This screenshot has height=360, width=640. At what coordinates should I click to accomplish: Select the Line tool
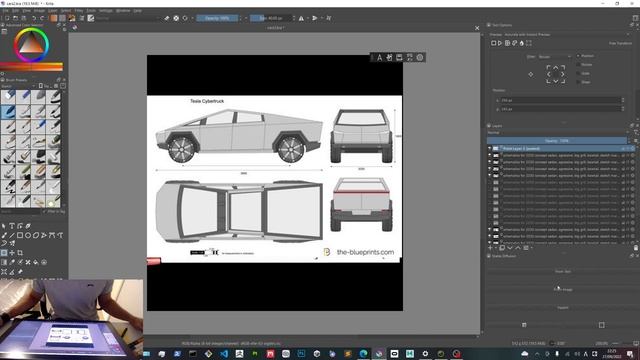point(12,236)
